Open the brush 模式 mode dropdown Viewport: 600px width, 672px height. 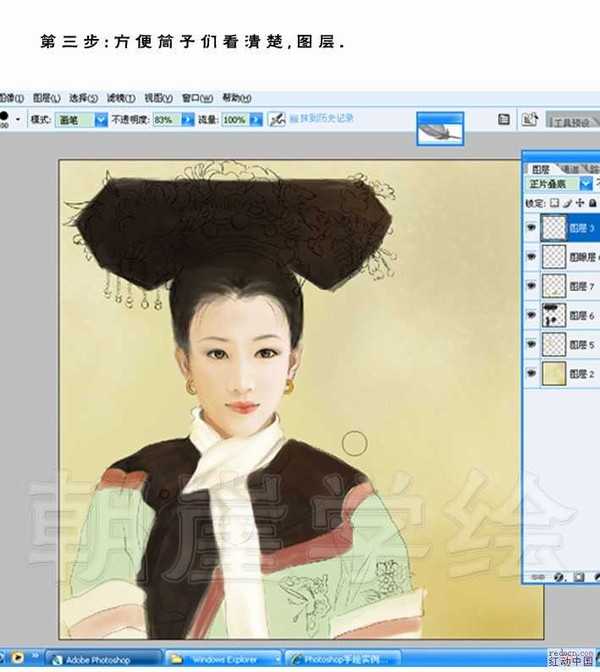pyautogui.click(x=100, y=119)
